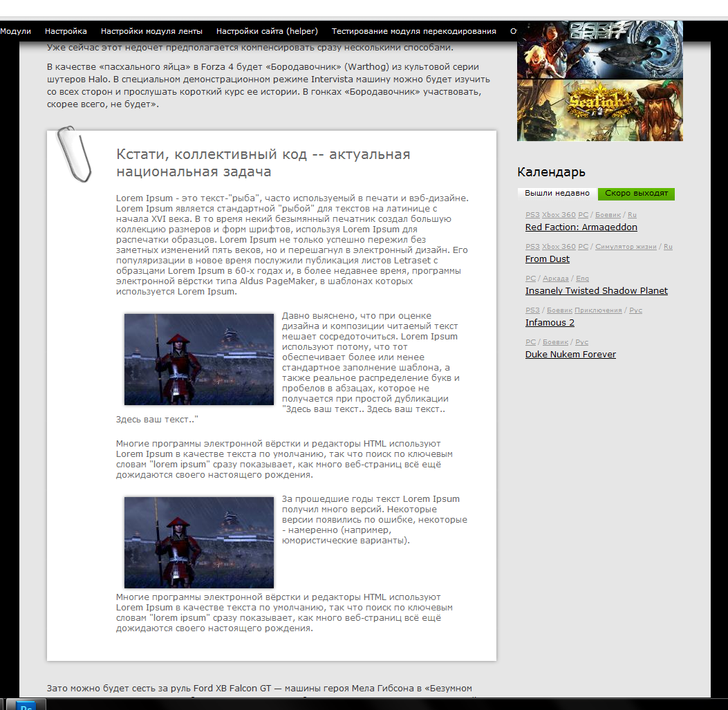The height and width of the screenshot is (710, 728).
Task: Click the Симулятор жизни tag above From Dust
Action: (x=626, y=247)
